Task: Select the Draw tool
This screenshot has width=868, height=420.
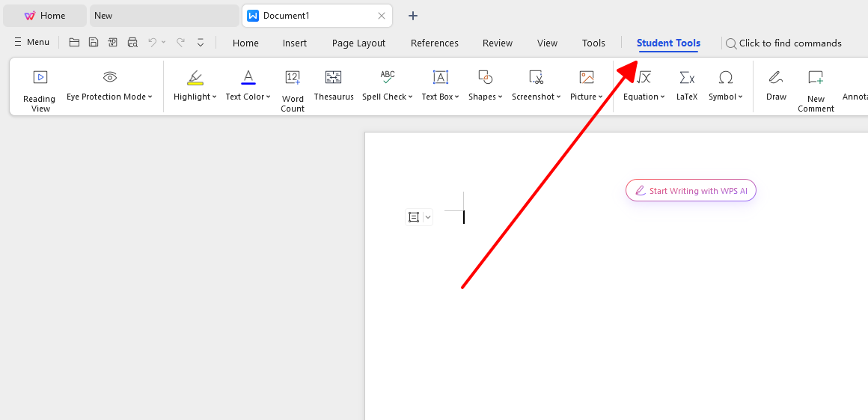Action: point(776,85)
